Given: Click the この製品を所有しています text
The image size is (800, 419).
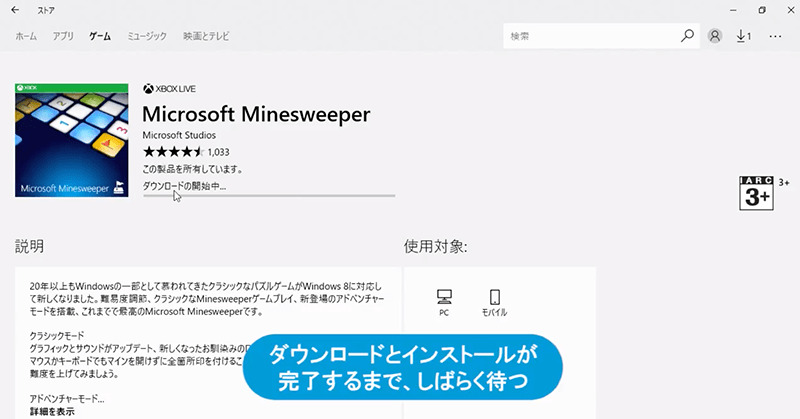Looking at the screenshot, I should pyautogui.click(x=192, y=169).
